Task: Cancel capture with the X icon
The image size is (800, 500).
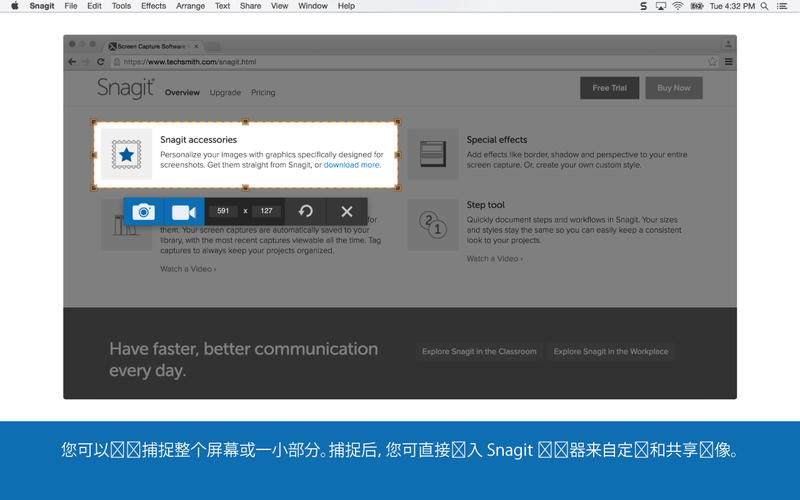Action: pyautogui.click(x=347, y=211)
